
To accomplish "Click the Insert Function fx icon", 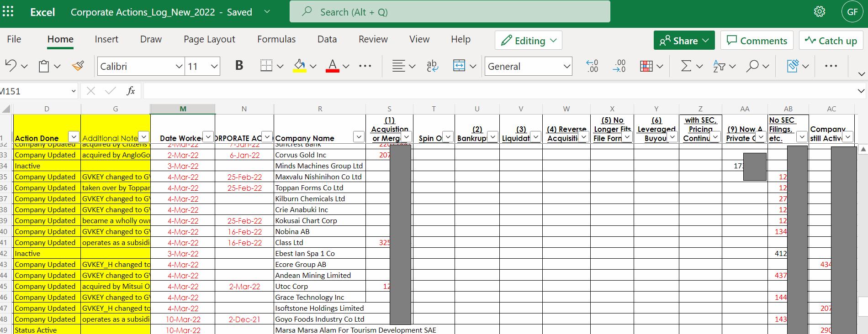I will point(131,91).
